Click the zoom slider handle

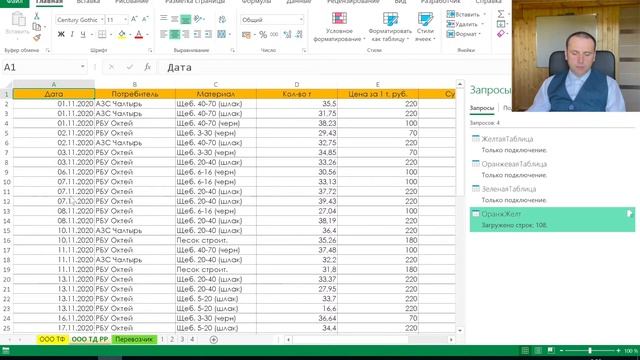pos(590,351)
